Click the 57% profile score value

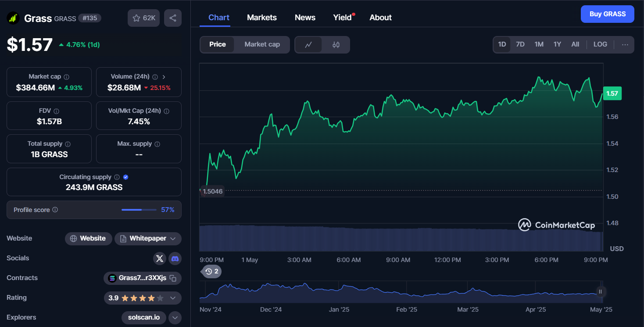168,210
